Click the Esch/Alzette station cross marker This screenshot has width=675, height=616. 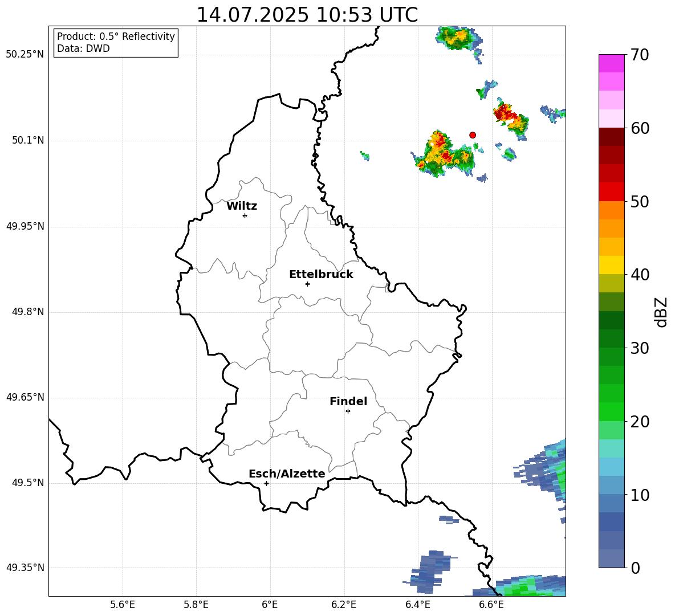[266, 483]
